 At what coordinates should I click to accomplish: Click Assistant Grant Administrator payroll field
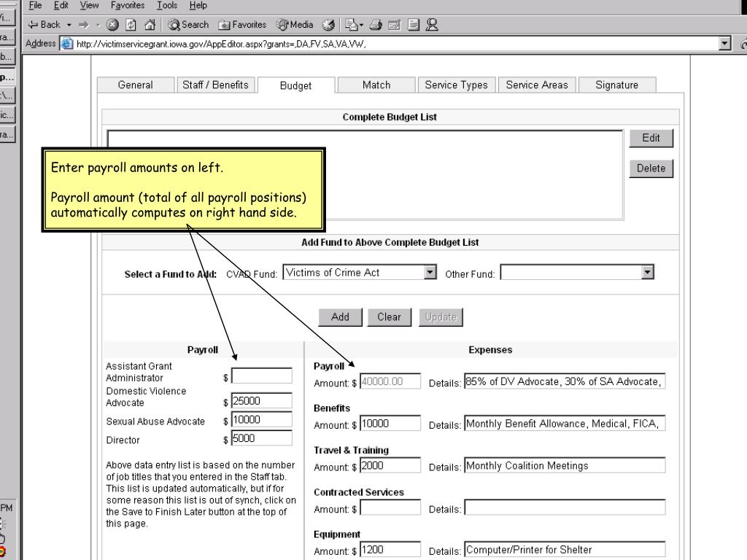point(262,376)
